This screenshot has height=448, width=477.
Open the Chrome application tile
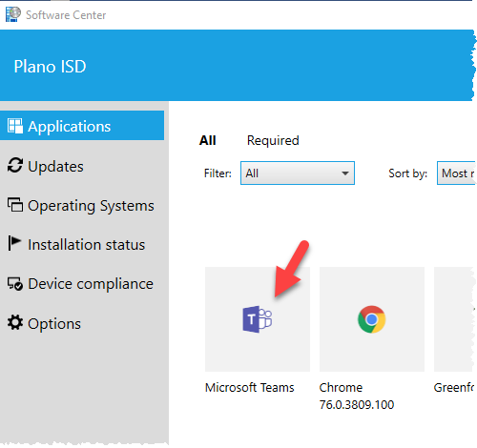372,319
